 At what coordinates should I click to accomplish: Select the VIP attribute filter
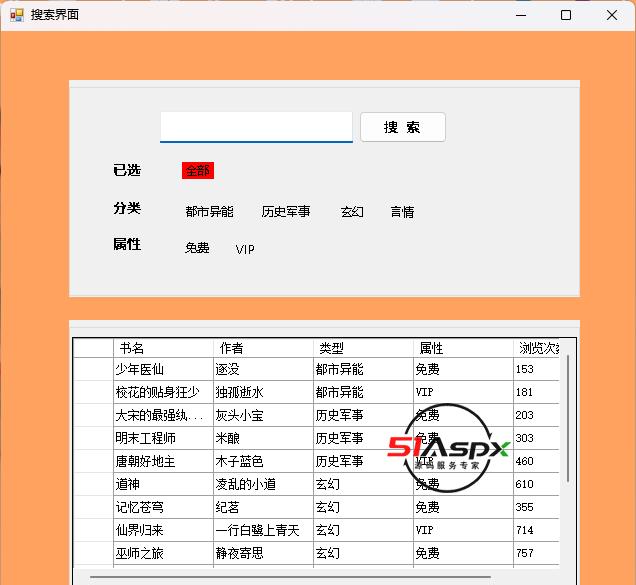(245, 249)
